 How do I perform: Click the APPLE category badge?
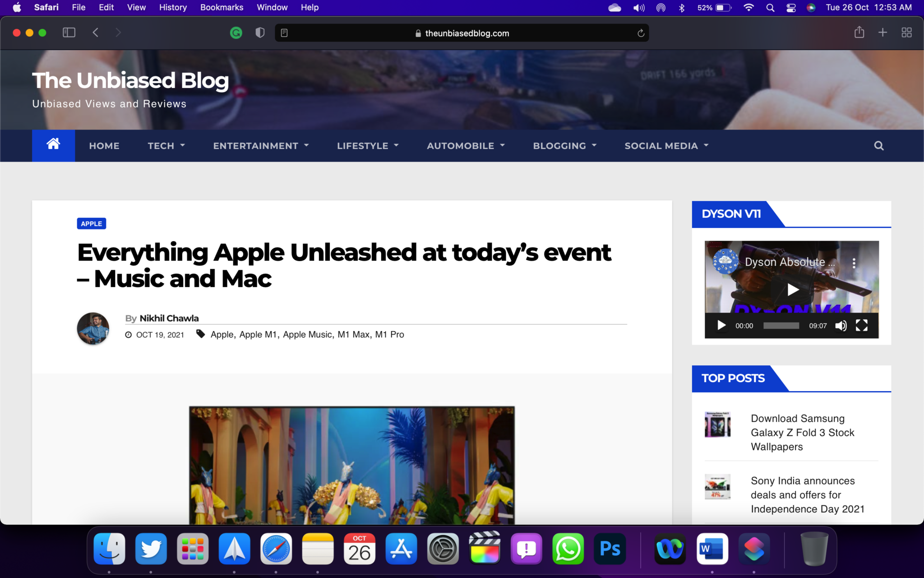point(92,224)
